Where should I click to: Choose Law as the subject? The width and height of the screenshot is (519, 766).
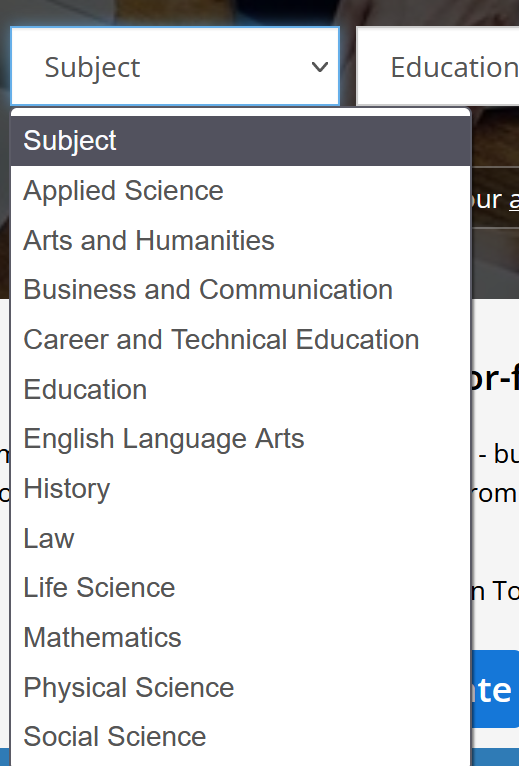coord(240,538)
